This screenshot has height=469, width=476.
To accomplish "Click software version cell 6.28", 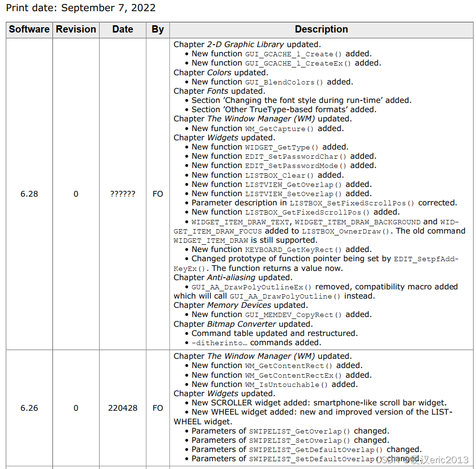I will tap(29, 194).
